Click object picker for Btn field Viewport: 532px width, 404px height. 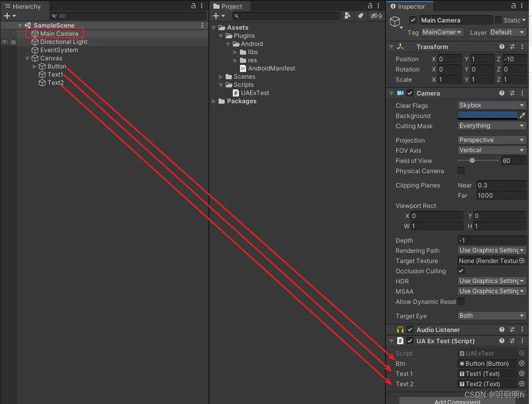pyautogui.click(x=522, y=363)
